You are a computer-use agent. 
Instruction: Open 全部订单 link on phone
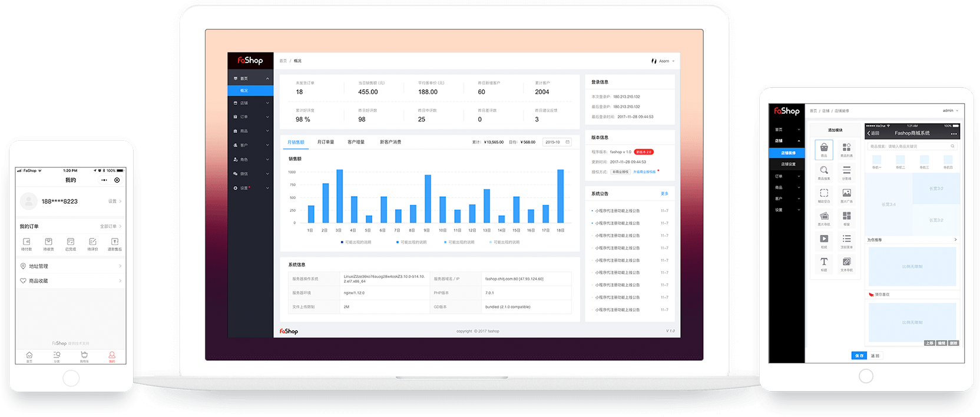111,226
